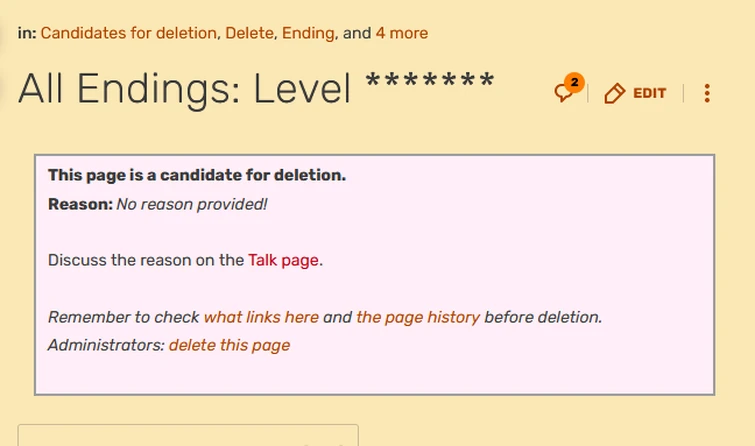755x446 pixels.
Task: Click "delete this page" administrator link
Action: coord(229,345)
